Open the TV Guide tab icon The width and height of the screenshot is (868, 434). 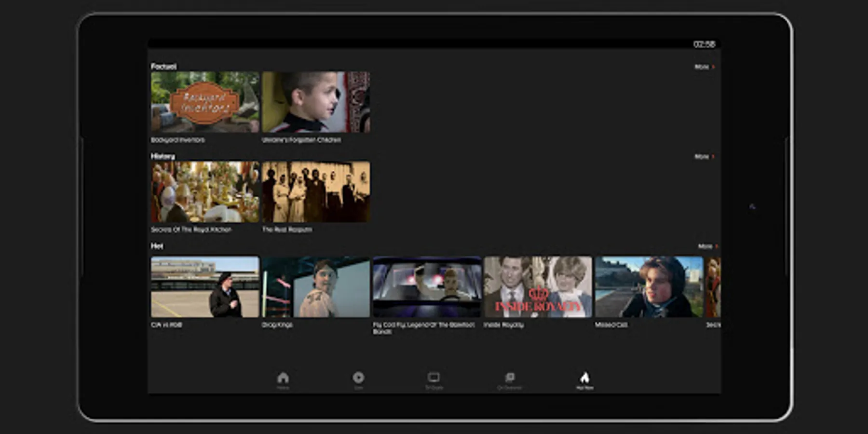[x=434, y=377]
